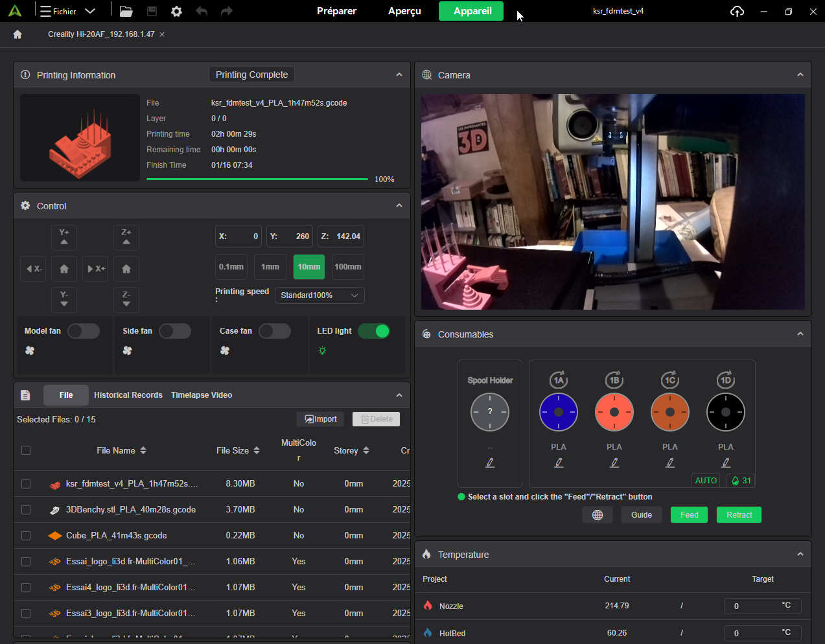Image resolution: width=825 pixels, height=644 pixels.
Task: Home the XY axes
Action: click(64, 269)
